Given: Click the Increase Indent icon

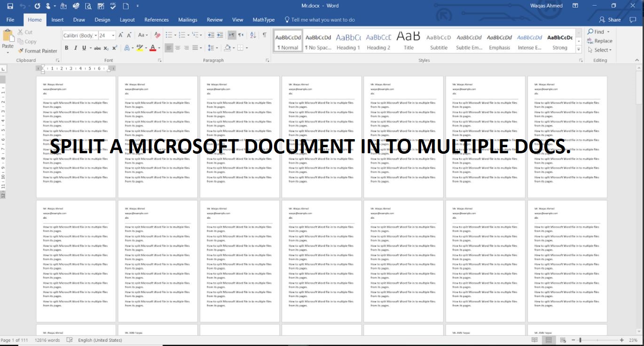Looking at the screenshot, I should [220, 35].
